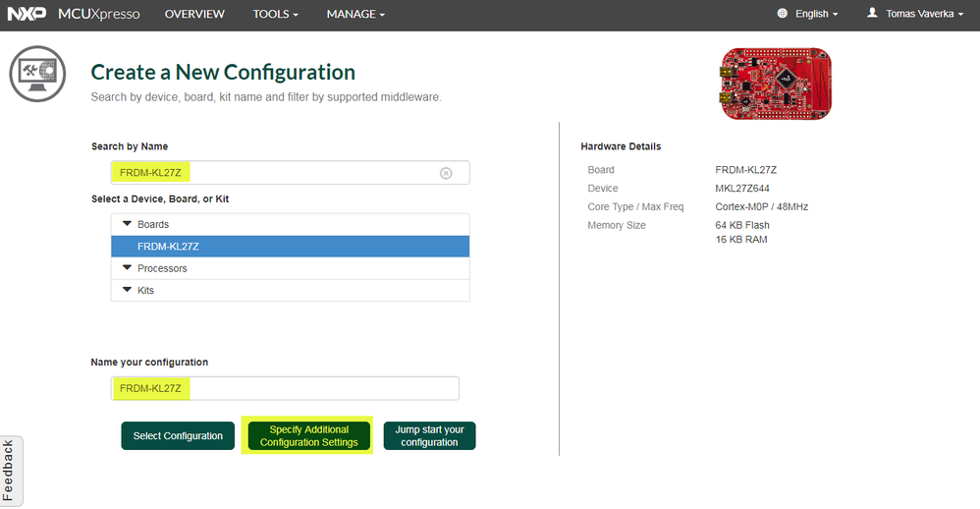Image resolution: width=980 pixels, height=509 pixels.
Task: Click the 16 KB RAM text
Action: (x=740, y=240)
